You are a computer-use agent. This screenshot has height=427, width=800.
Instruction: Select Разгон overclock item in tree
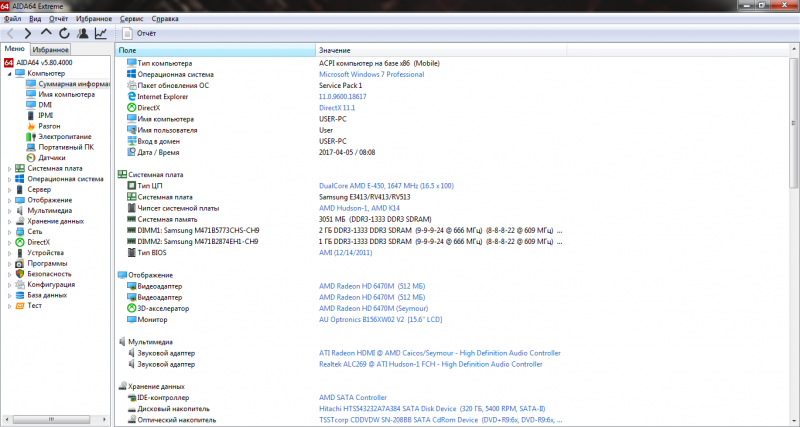(50, 126)
